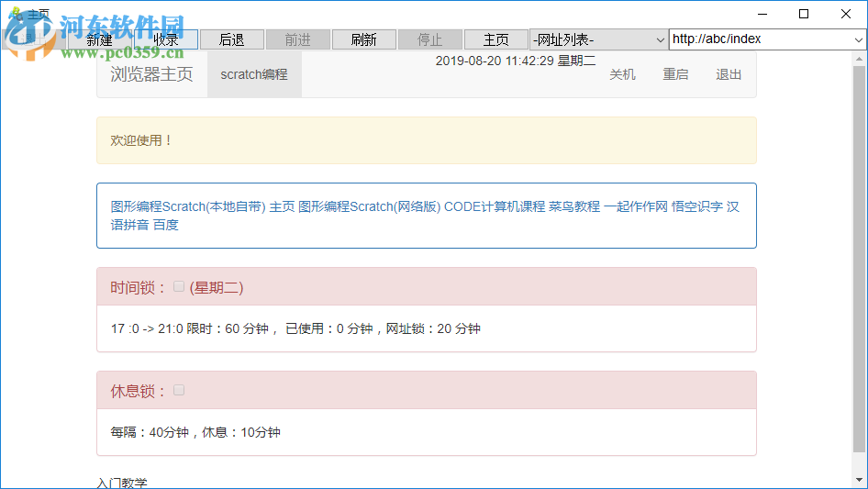Open the 悟空识字 link

click(697, 206)
